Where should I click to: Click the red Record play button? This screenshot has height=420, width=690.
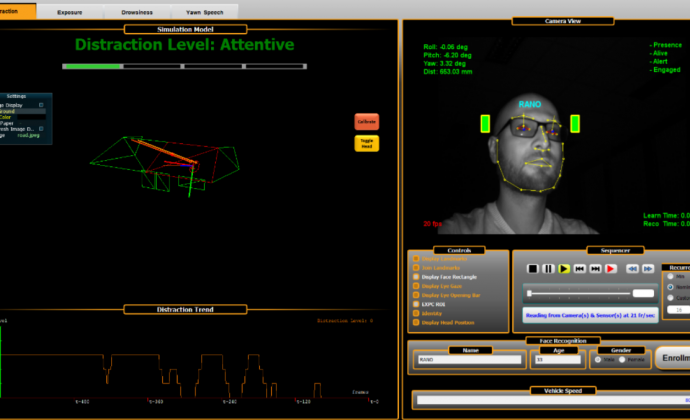click(x=611, y=269)
